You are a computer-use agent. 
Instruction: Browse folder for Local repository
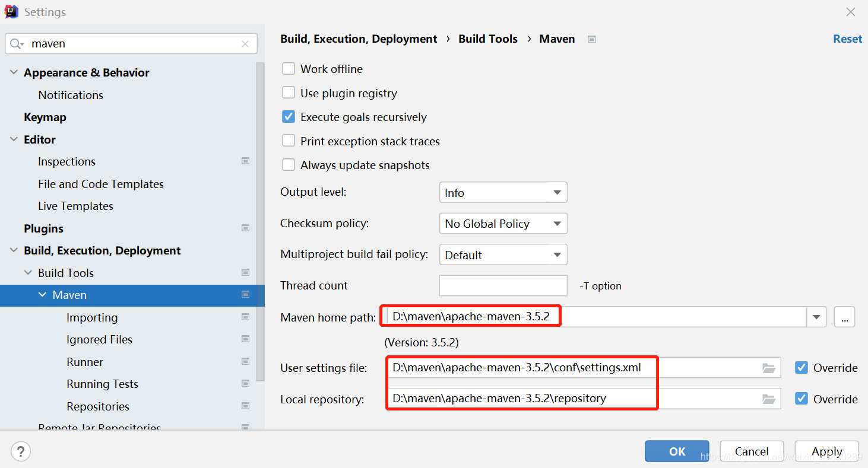[769, 399]
